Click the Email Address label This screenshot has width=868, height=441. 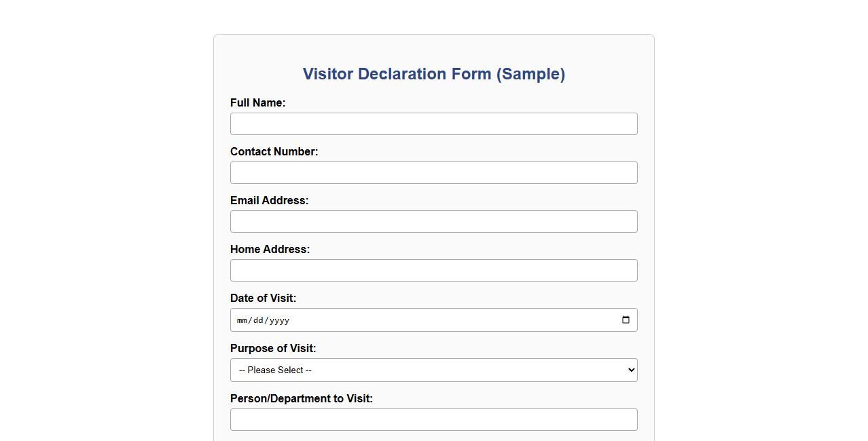(x=269, y=200)
